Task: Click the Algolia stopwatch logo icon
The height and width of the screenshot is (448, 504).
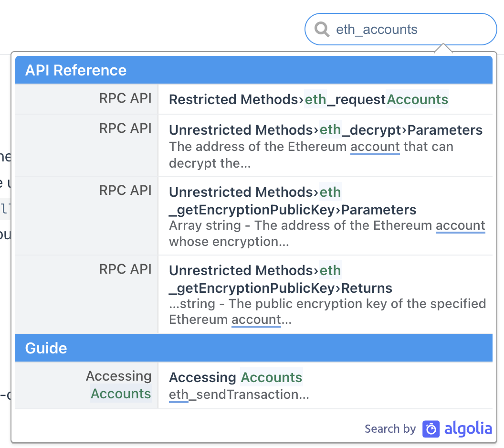Action: [x=430, y=429]
